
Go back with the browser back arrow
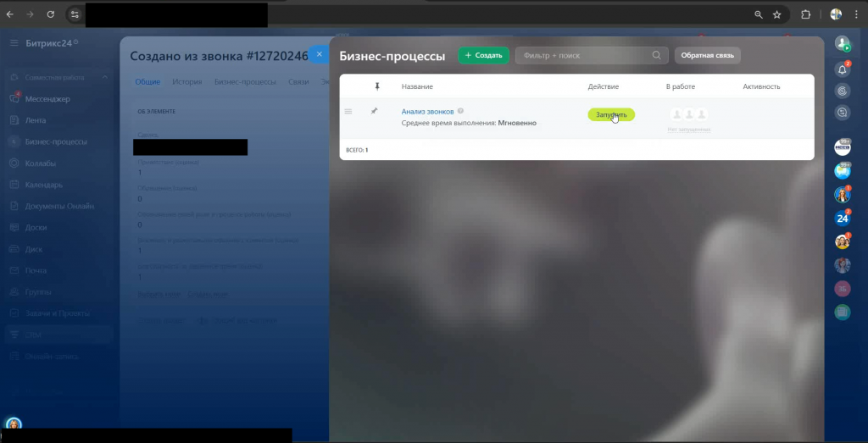[x=10, y=14]
